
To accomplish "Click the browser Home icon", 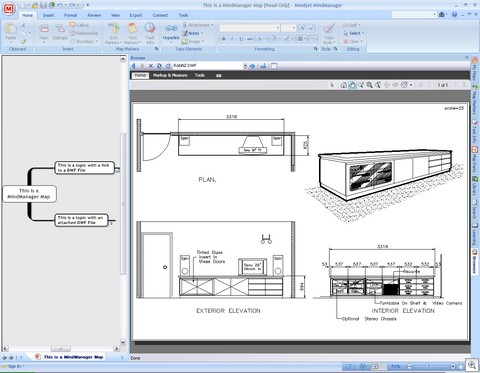I will pyautogui.click(x=168, y=66).
